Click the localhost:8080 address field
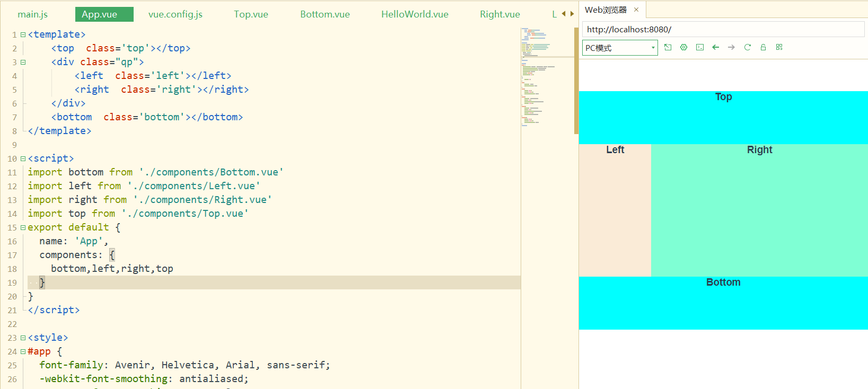This screenshot has height=389, width=868. point(723,29)
